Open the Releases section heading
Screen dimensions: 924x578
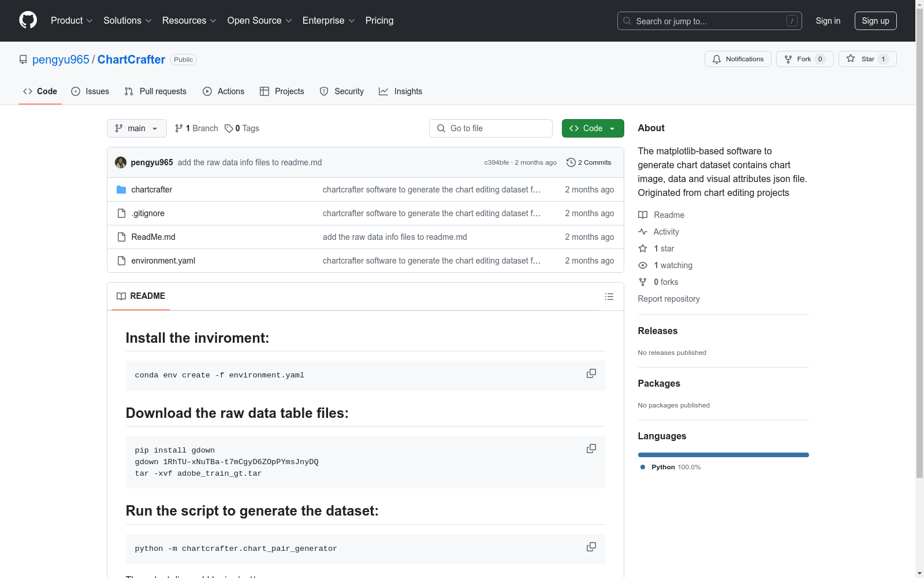click(658, 331)
